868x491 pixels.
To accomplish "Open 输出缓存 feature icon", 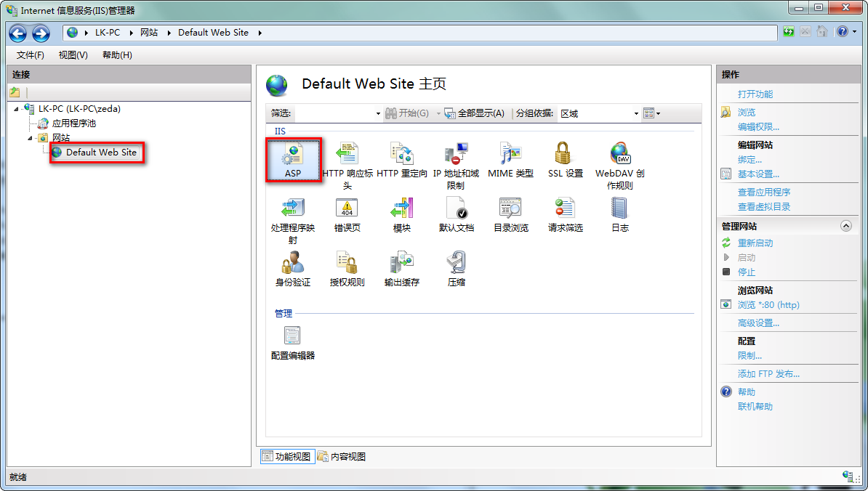I will click(x=402, y=269).
